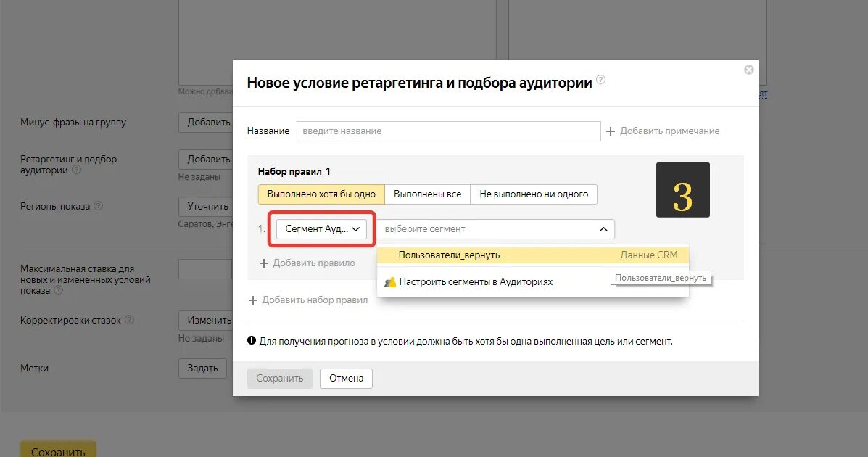Click yellow Сохранить button at page bottom

pyautogui.click(x=58, y=450)
